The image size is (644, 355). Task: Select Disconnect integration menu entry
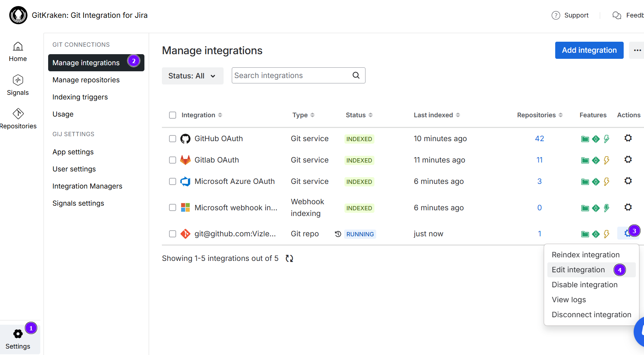[x=591, y=315]
